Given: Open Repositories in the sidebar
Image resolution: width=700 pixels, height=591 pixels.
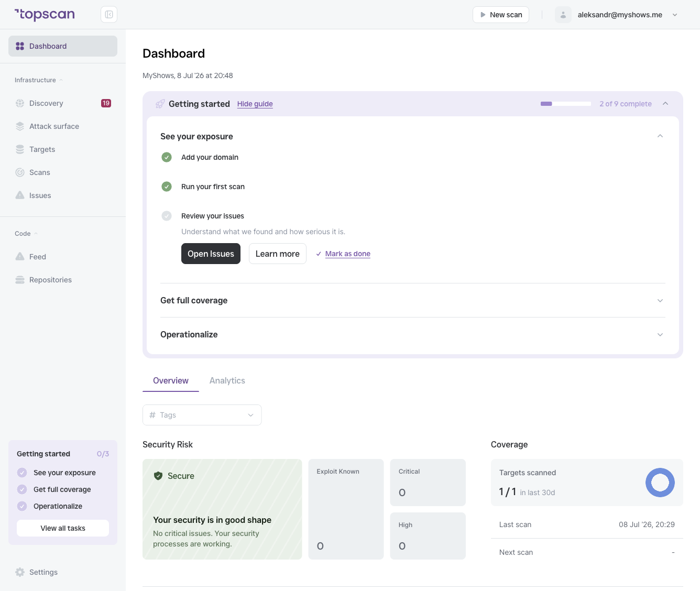Looking at the screenshot, I should coord(63,280).
